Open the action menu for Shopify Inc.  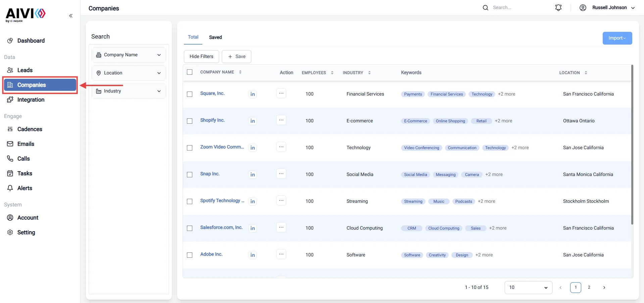click(x=281, y=120)
